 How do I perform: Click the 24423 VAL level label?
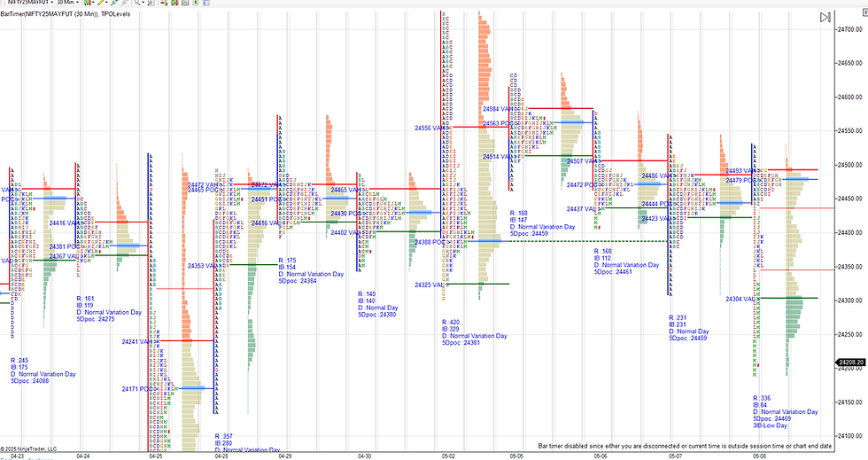click(656, 218)
